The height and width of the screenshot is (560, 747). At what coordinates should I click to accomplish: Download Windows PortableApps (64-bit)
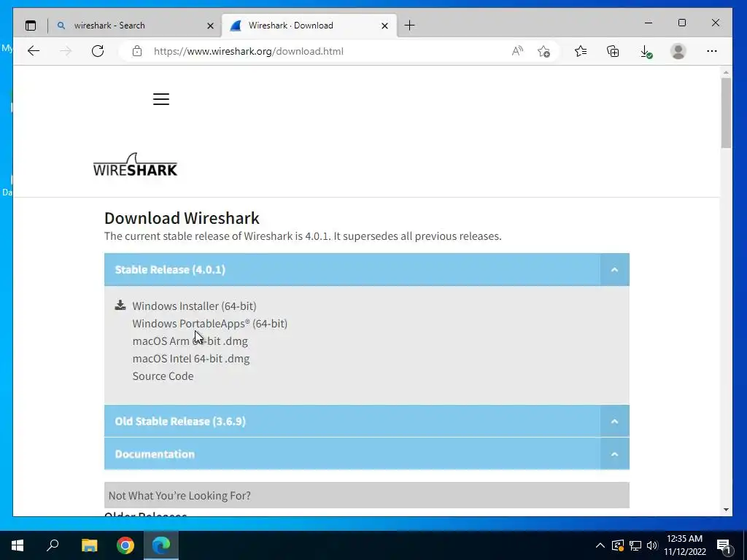209,323
